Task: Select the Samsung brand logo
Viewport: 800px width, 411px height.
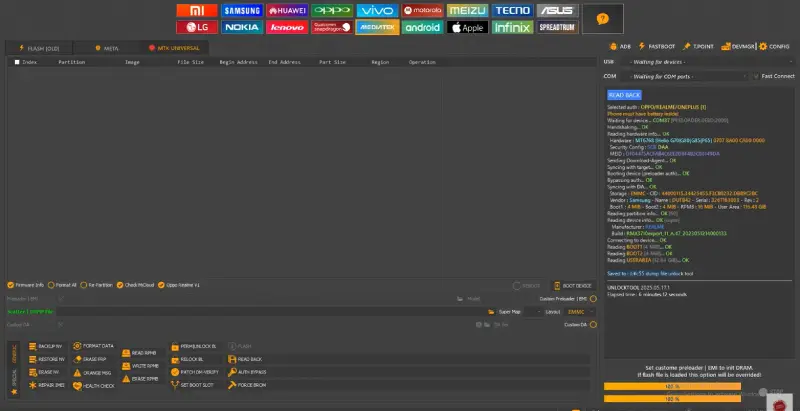Action: pos(242,10)
